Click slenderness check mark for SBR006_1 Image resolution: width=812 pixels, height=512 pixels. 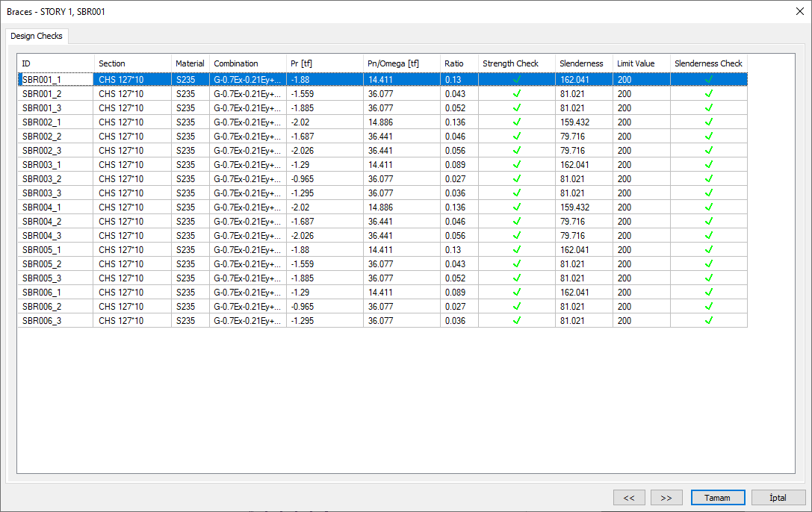coord(708,292)
